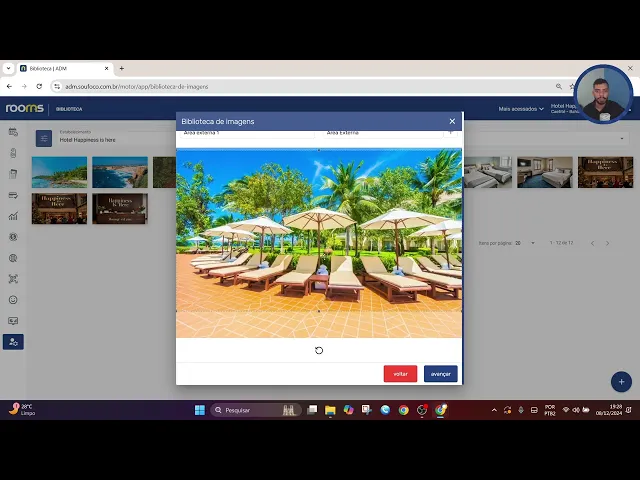Screen dimensions: 640x480
Task: Click the rooms logo
Action: [x=24, y=109]
